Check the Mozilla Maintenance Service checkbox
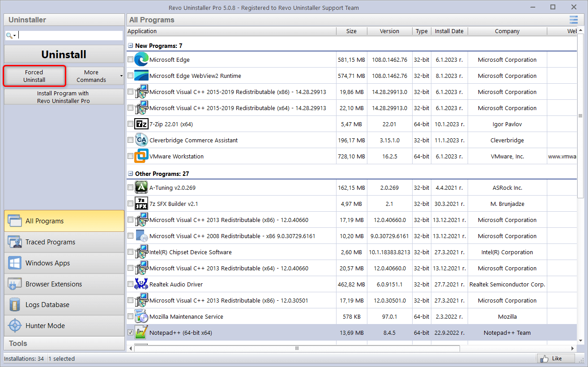588x367 pixels. (130, 316)
